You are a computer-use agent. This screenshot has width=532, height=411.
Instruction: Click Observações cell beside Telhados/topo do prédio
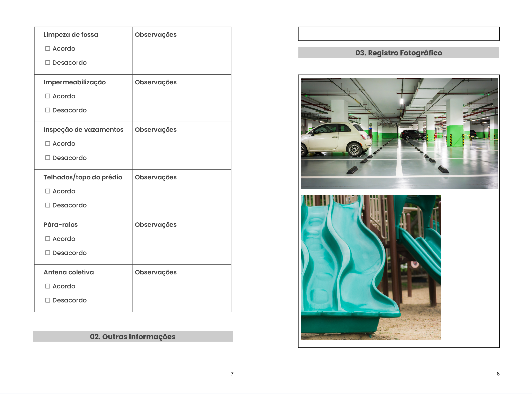point(182,193)
